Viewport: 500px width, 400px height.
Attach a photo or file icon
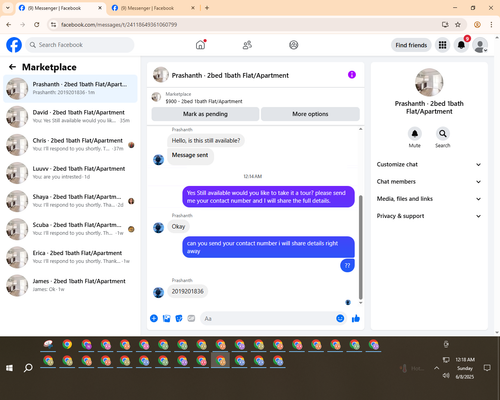pyautogui.click(x=166, y=318)
